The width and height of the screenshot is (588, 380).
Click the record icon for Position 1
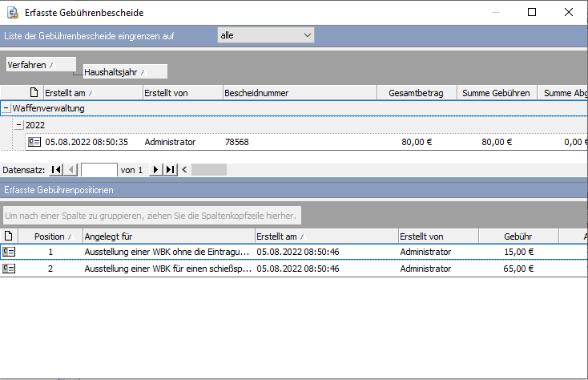(x=9, y=252)
